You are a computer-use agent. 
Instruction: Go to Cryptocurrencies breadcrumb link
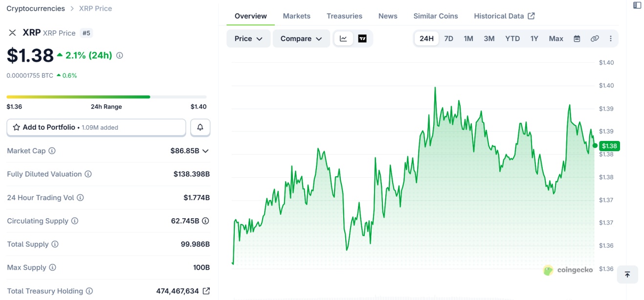click(x=36, y=8)
